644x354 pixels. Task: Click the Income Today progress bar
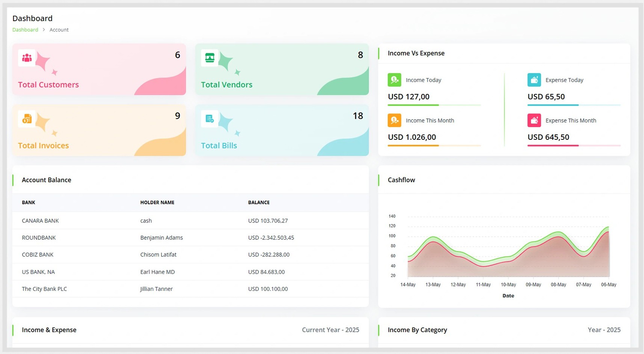coord(434,105)
